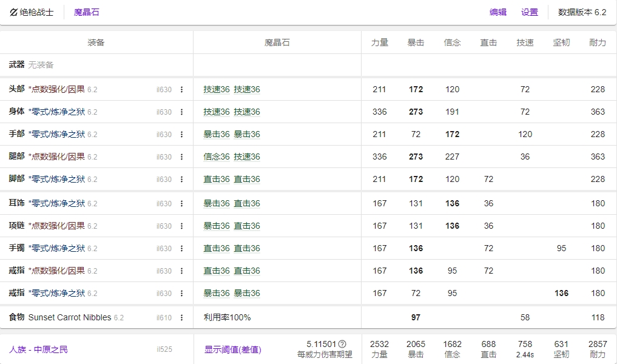The height and width of the screenshot is (364, 617).
Task: Open the 项链 item 点数强化/因果
Action: (x=58, y=226)
